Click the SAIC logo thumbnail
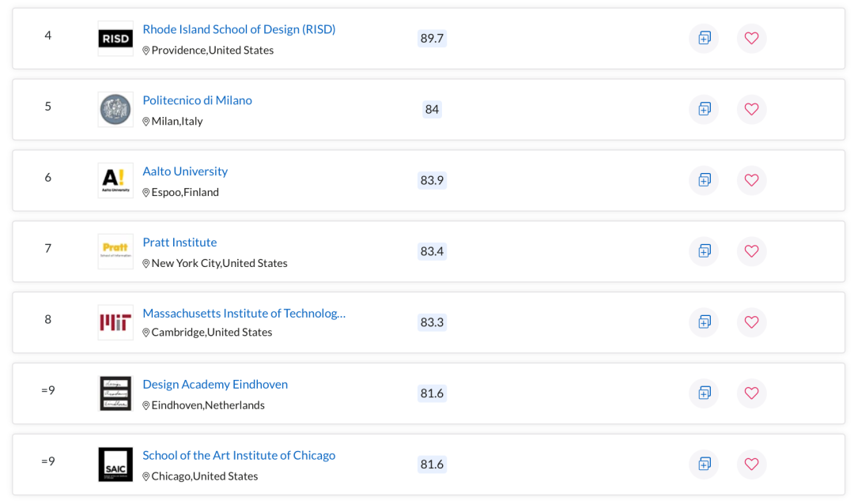854x504 pixels. [x=115, y=465]
